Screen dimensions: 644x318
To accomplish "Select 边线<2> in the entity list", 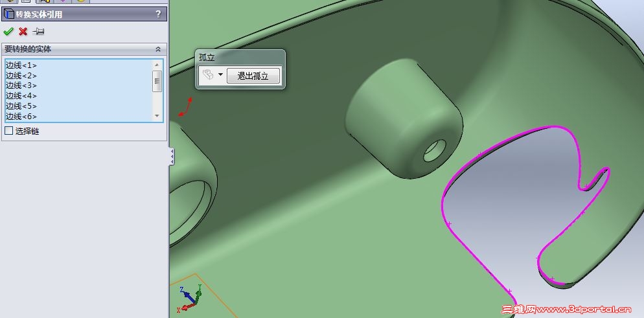I will click(21, 76).
